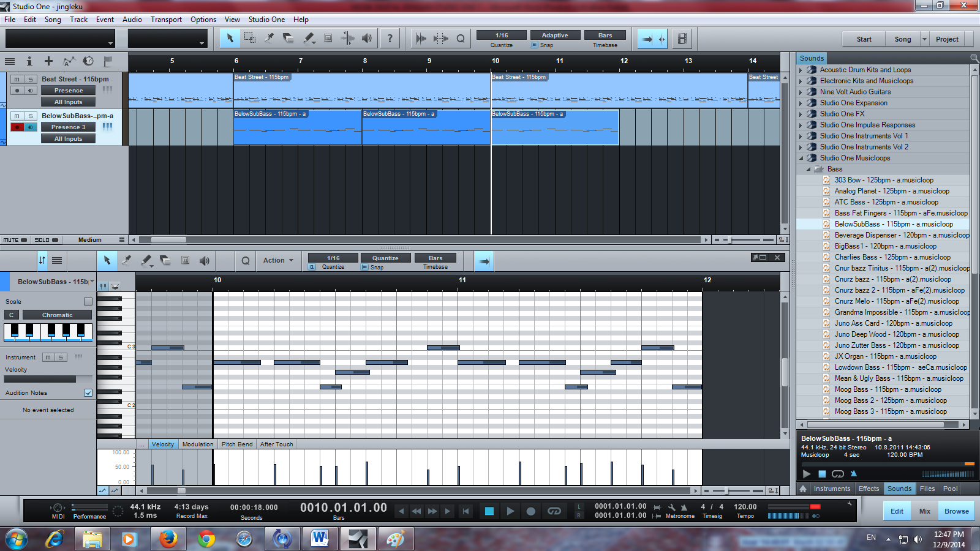Collapse the Bass folder in browser
The height and width of the screenshot is (551, 980).
point(809,169)
